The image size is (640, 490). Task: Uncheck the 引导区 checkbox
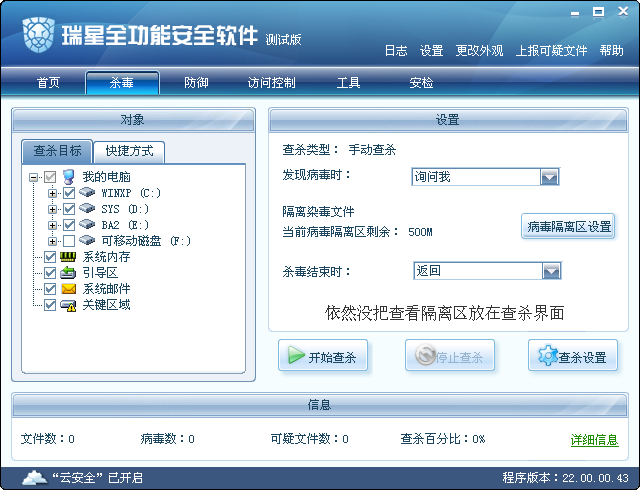(x=50, y=273)
